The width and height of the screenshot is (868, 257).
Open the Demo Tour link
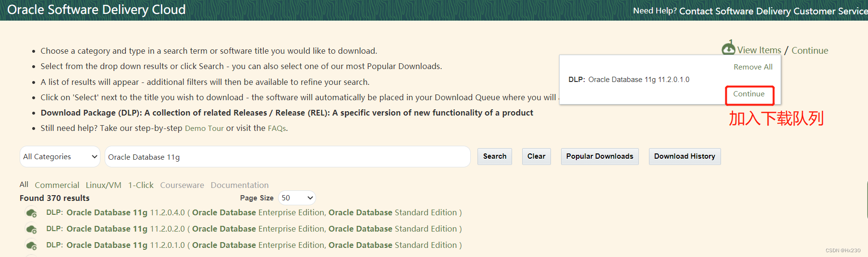(x=204, y=128)
